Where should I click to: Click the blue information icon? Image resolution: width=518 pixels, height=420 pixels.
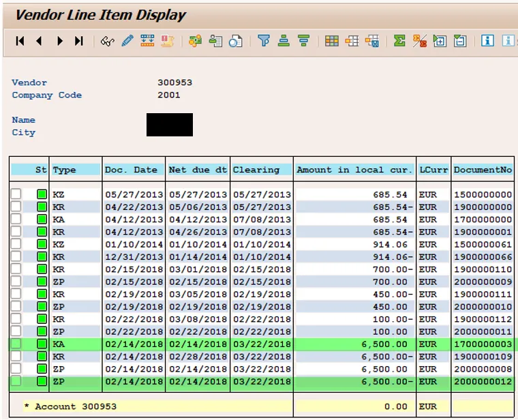(x=487, y=41)
